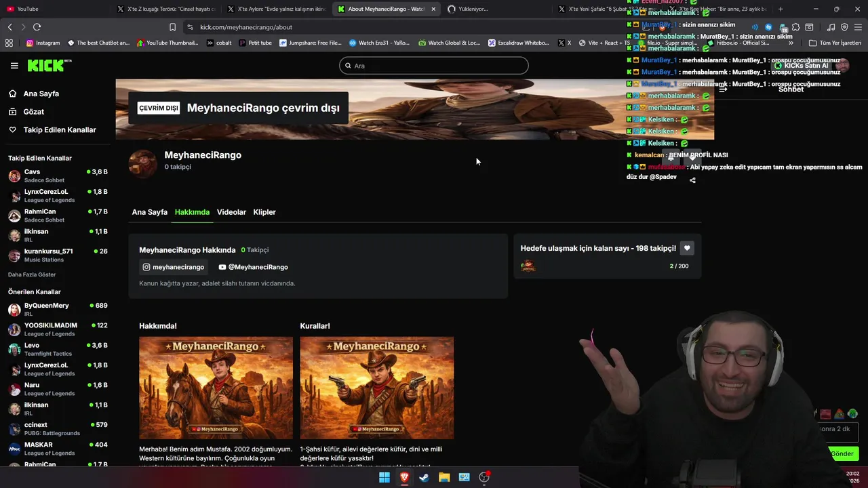This screenshot has width=868, height=488.
Task: Open a new browser tab with plus
Action: (x=781, y=9)
